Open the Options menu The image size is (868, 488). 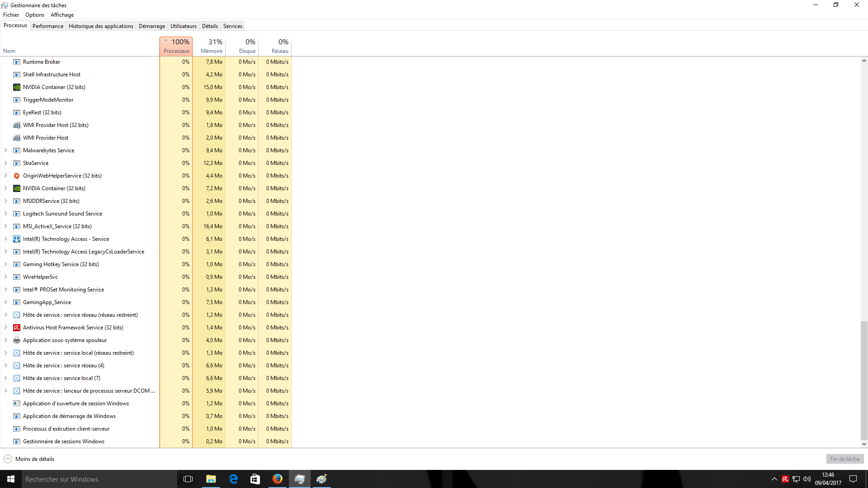35,15
